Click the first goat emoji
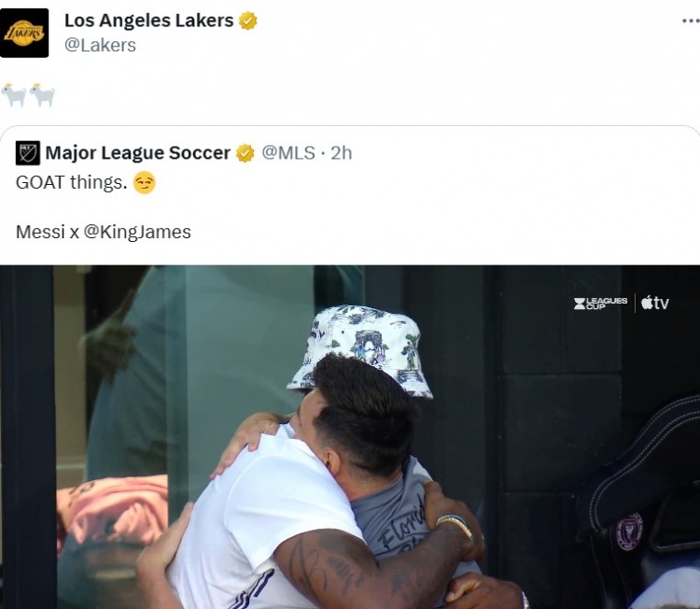 pos(14,95)
